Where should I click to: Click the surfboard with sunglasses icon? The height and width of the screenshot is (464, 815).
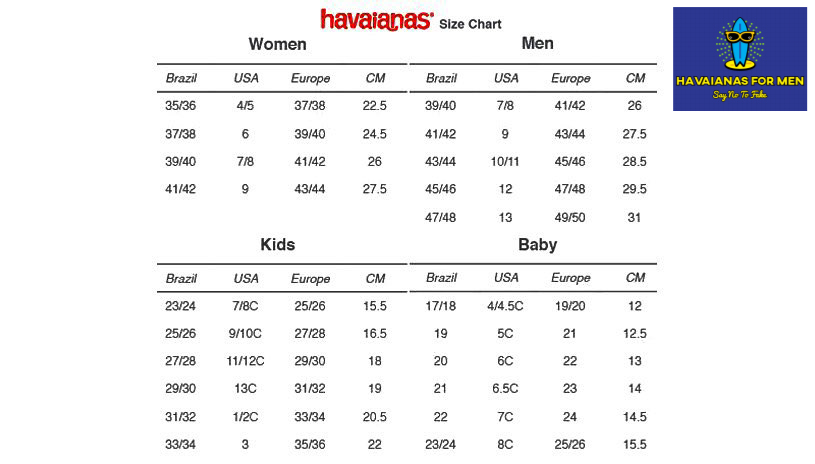pos(740,44)
